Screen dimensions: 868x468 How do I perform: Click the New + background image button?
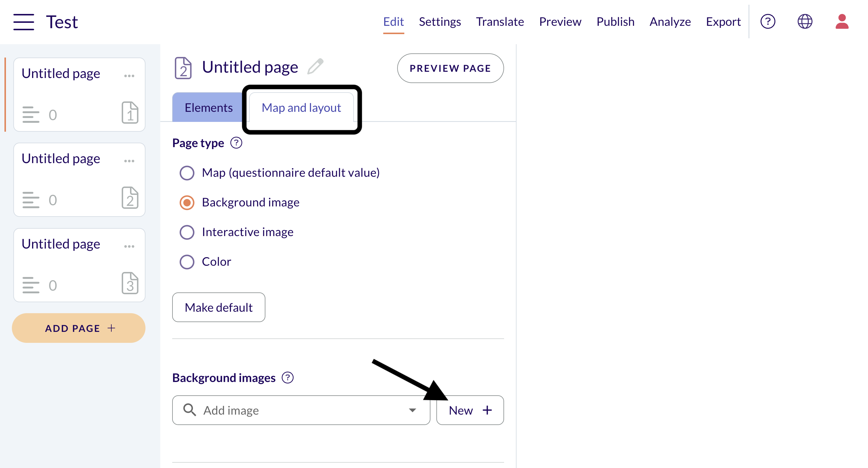coord(470,410)
